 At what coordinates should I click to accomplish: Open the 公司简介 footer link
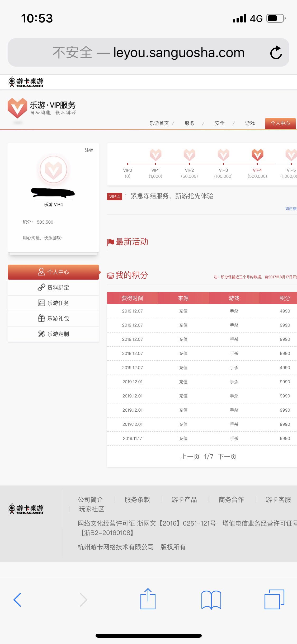[x=90, y=500]
